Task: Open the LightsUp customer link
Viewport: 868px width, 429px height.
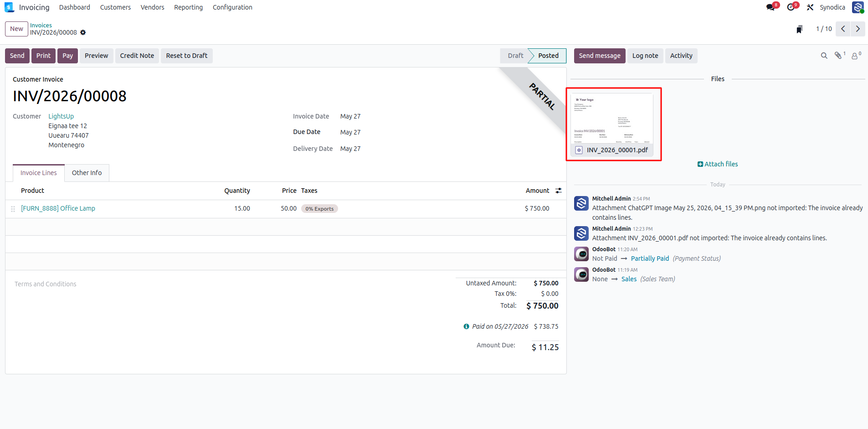Action: (61, 116)
